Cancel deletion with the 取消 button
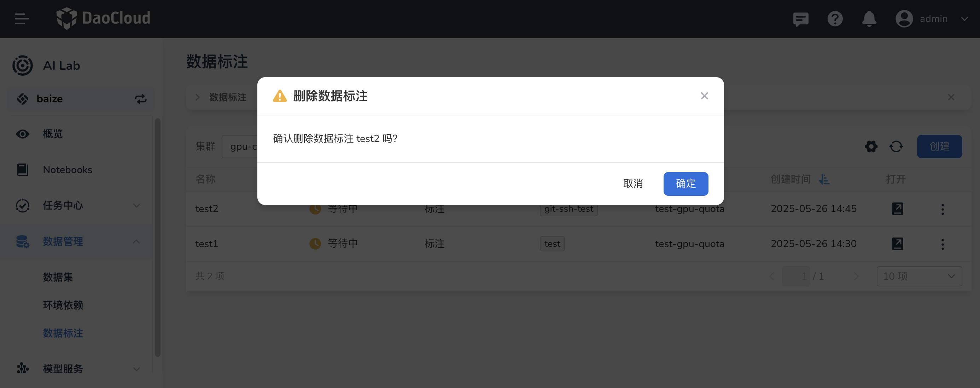980x388 pixels. tap(633, 184)
